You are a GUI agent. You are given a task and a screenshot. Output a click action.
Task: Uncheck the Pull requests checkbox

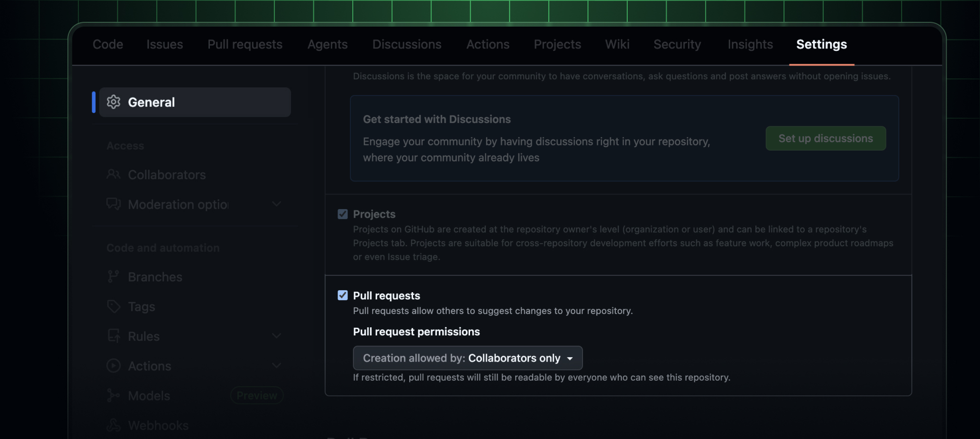pos(343,295)
